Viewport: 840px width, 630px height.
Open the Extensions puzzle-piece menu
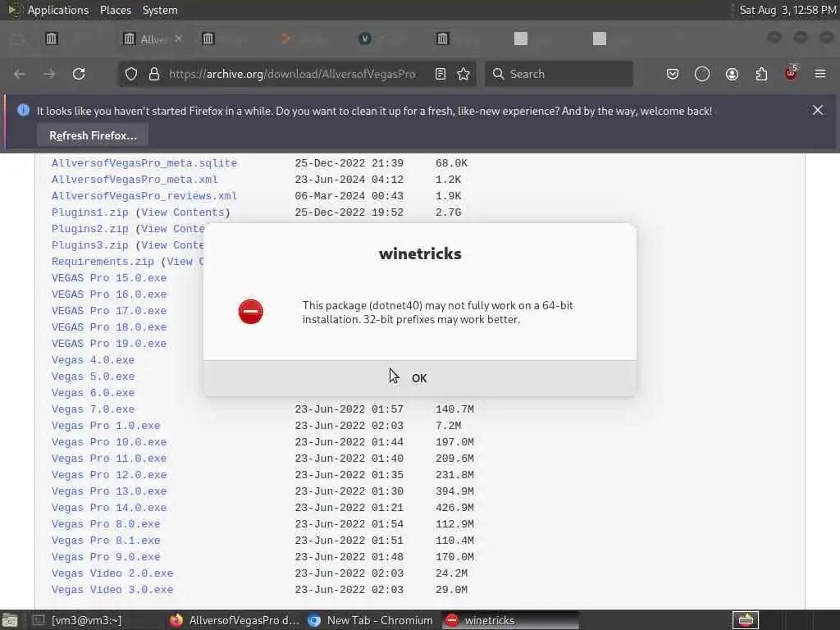click(x=761, y=74)
